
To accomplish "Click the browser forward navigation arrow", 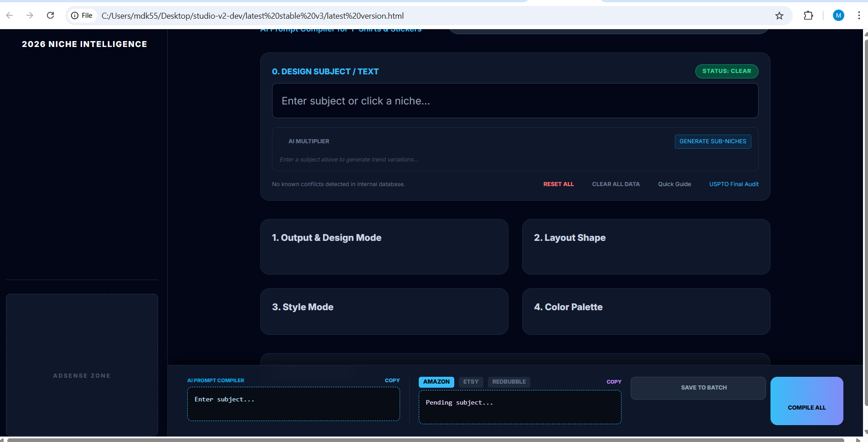I will 30,16.
